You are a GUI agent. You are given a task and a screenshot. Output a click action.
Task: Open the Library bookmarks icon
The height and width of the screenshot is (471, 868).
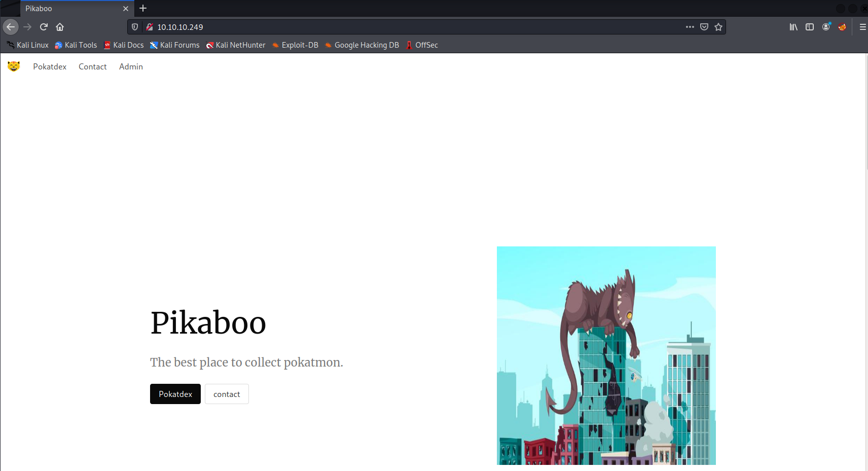[793, 27]
